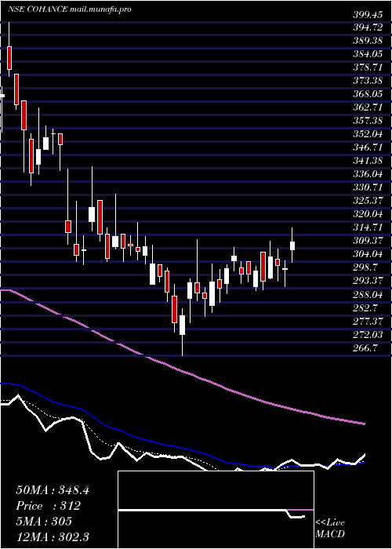The height and width of the screenshot is (549, 392).
Task: Click the 357.38 price axis label
Action: pos(367,121)
